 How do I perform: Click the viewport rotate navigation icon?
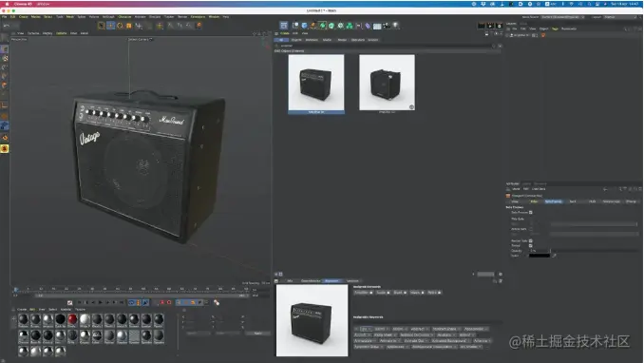[263, 33]
